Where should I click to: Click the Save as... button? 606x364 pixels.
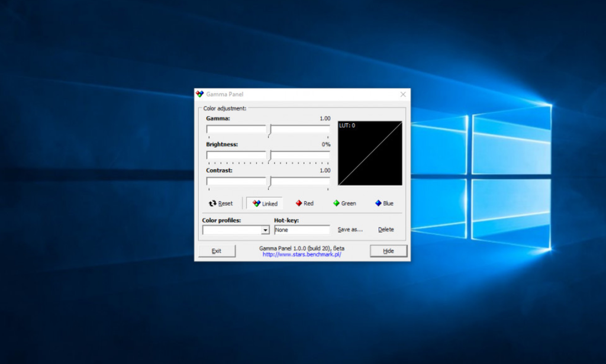(350, 230)
